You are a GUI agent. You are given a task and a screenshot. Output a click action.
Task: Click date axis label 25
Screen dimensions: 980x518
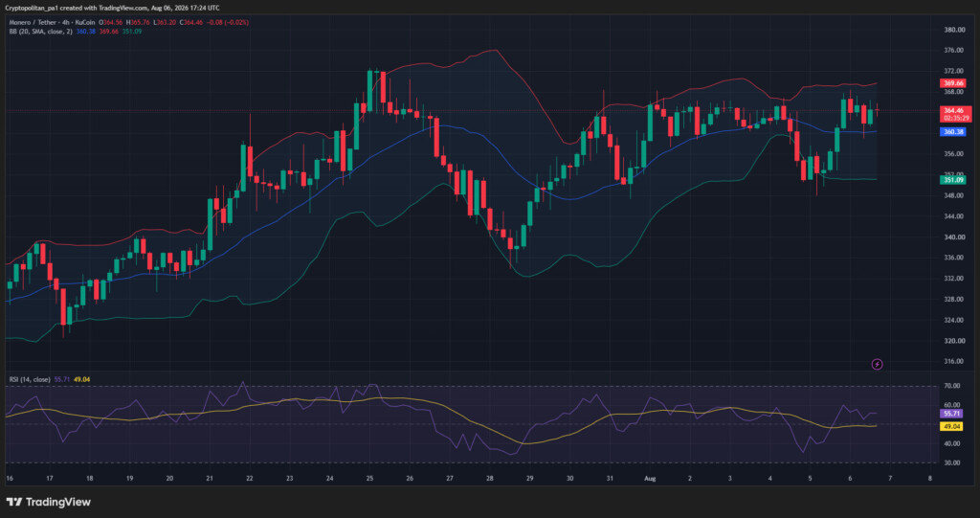coord(369,478)
